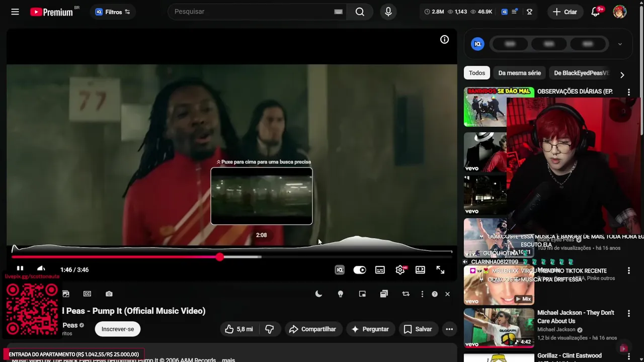Enter fullscreen mode
This screenshot has height=362, width=644.
440,270
